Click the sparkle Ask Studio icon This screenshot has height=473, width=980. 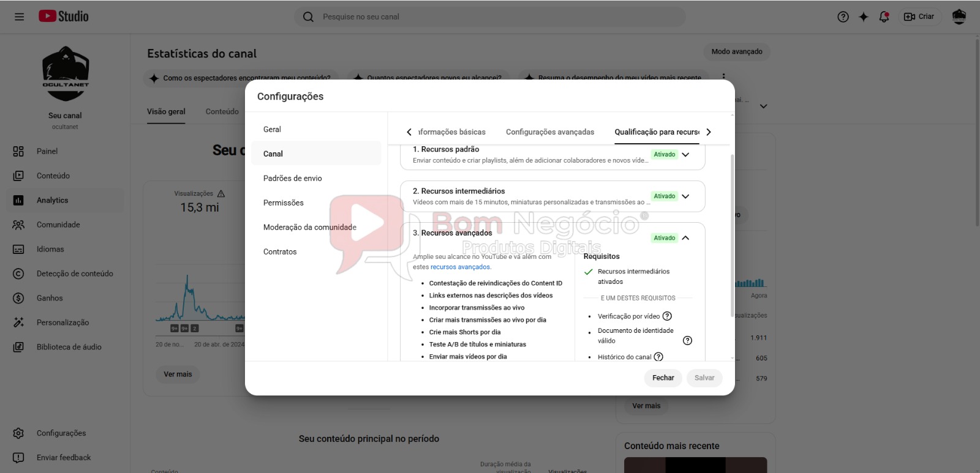pos(863,17)
